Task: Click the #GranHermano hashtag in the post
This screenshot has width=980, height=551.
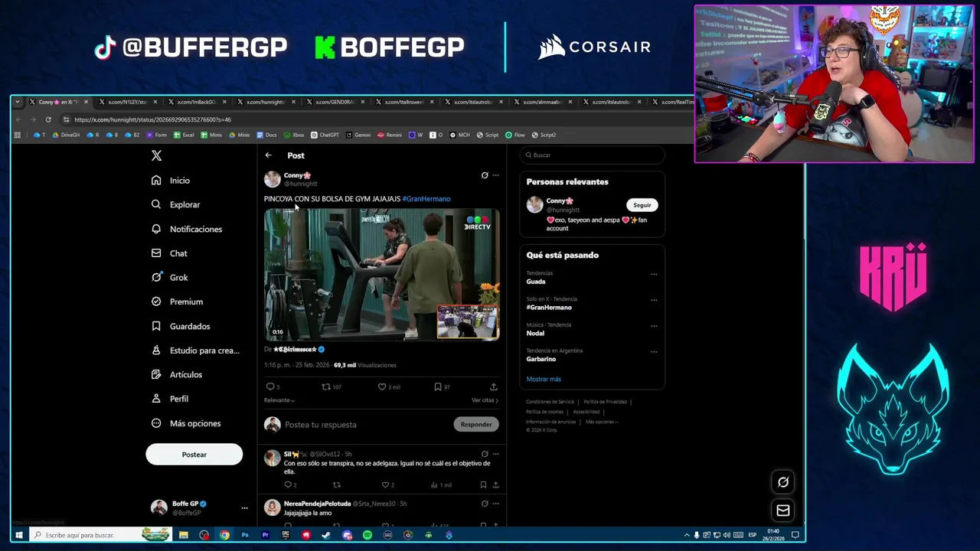Action: (x=426, y=199)
